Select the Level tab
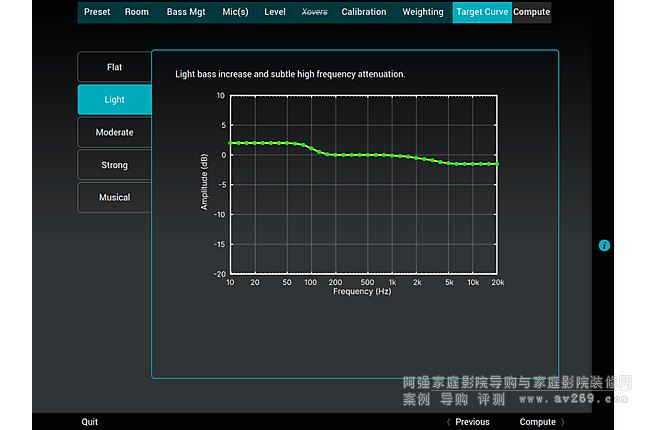Image resolution: width=650 pixels, height=430 pixels. [x=275, y=12]
